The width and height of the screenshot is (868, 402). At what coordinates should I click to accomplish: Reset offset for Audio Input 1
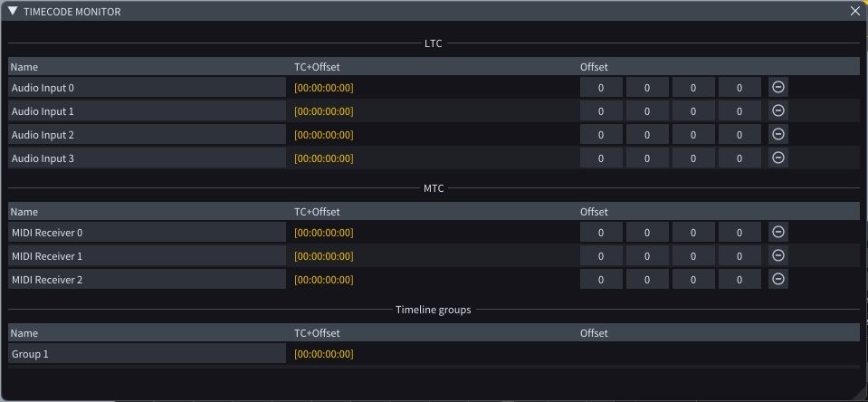pyautogui.click(x=778, y=110)
